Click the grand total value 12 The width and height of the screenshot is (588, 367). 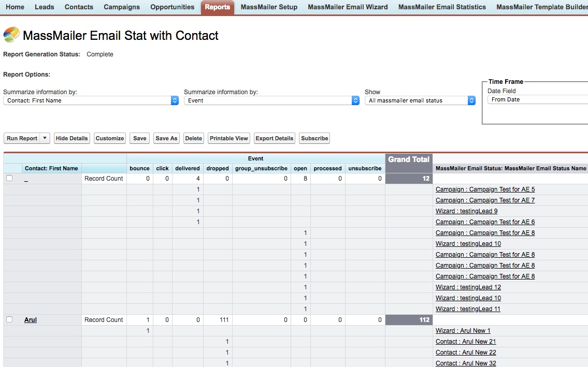[x=426, y=179]
